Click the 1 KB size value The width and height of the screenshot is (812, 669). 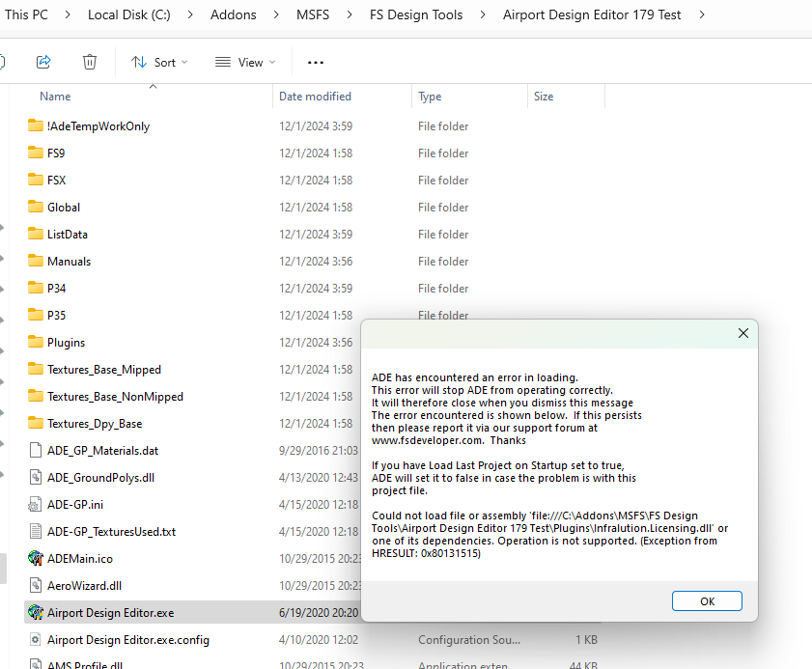pyautogui.click(x=586, y=639)
